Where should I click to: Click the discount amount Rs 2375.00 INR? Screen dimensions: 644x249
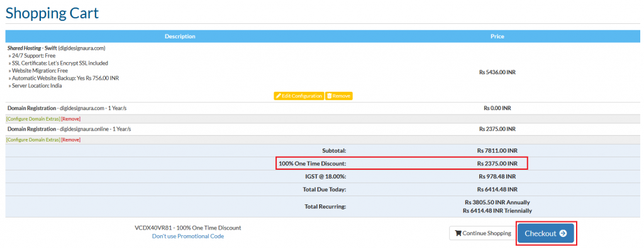point(497,163)
